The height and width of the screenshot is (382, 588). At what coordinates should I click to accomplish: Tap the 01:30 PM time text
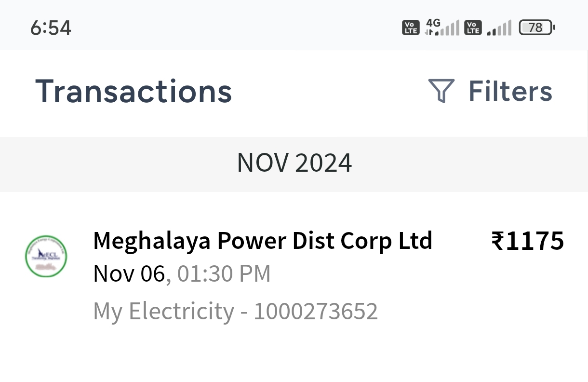tap(224, 274)
